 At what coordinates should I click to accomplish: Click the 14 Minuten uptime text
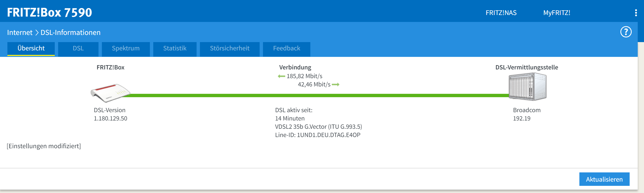(x=290, y=118)
